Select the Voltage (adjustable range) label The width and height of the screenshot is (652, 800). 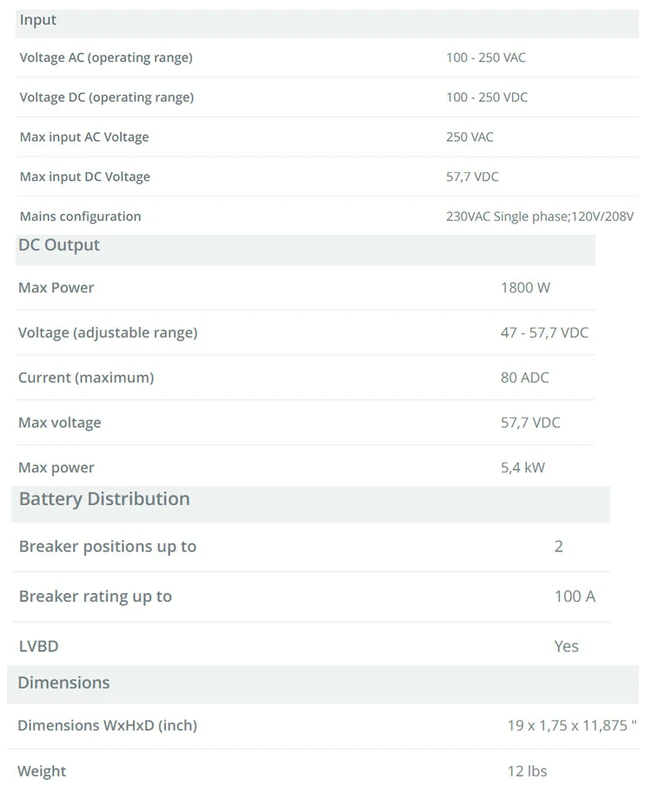point(108,333)
